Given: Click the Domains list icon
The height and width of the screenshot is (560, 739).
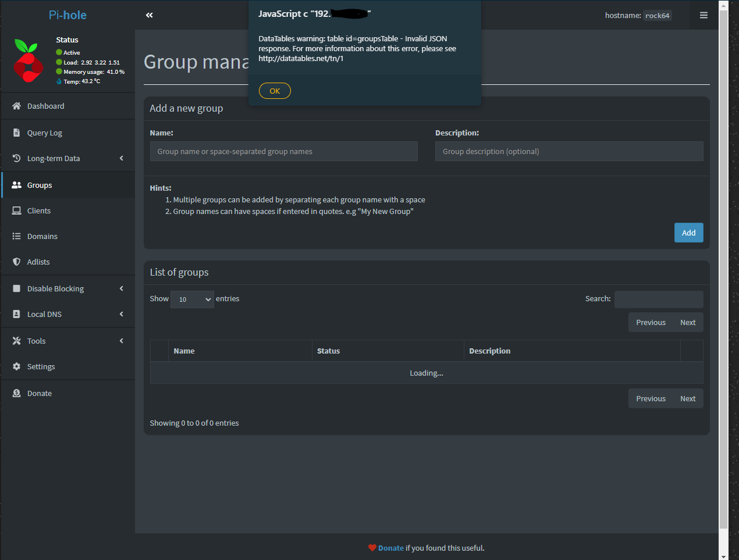Looking at the screenshot, I should (x=16, y=236).
